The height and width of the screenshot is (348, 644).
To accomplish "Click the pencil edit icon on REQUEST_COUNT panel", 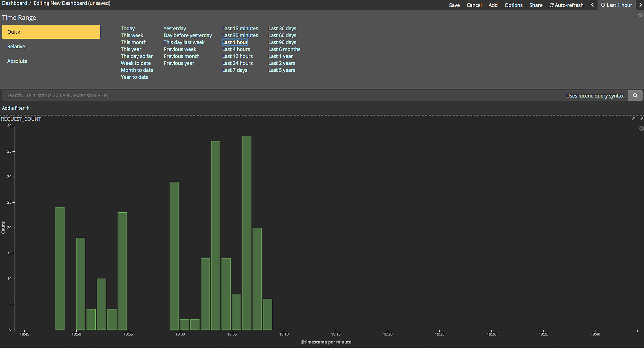I will click(641, 119).
